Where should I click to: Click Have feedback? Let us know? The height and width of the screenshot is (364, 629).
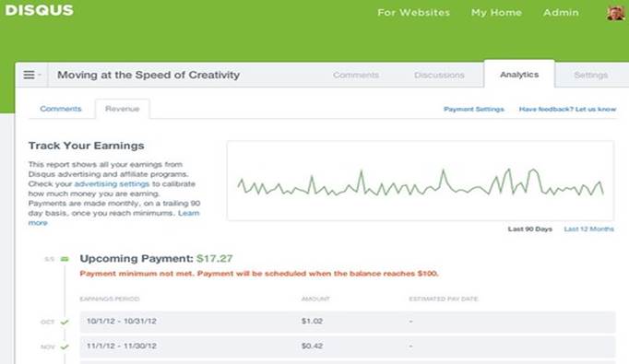coord(567,109)
